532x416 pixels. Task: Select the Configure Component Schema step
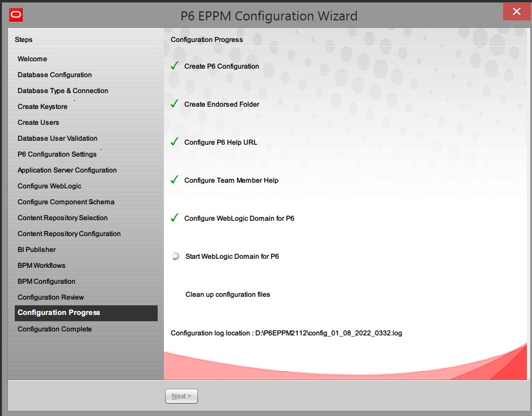[66, 201]
